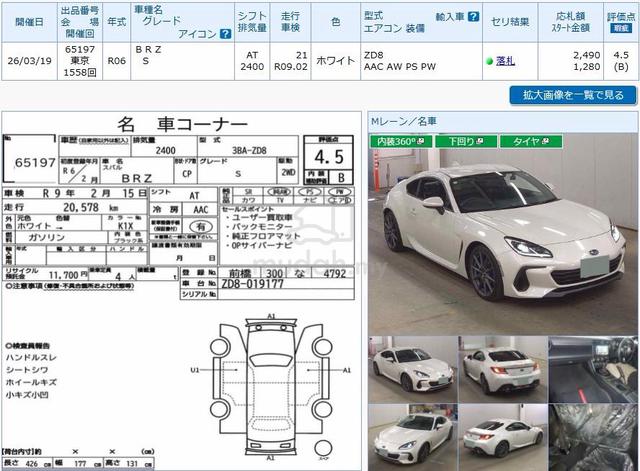Click the help icon beside アイコン header
This screenshot has width=640, height=471.
point(225,34)
